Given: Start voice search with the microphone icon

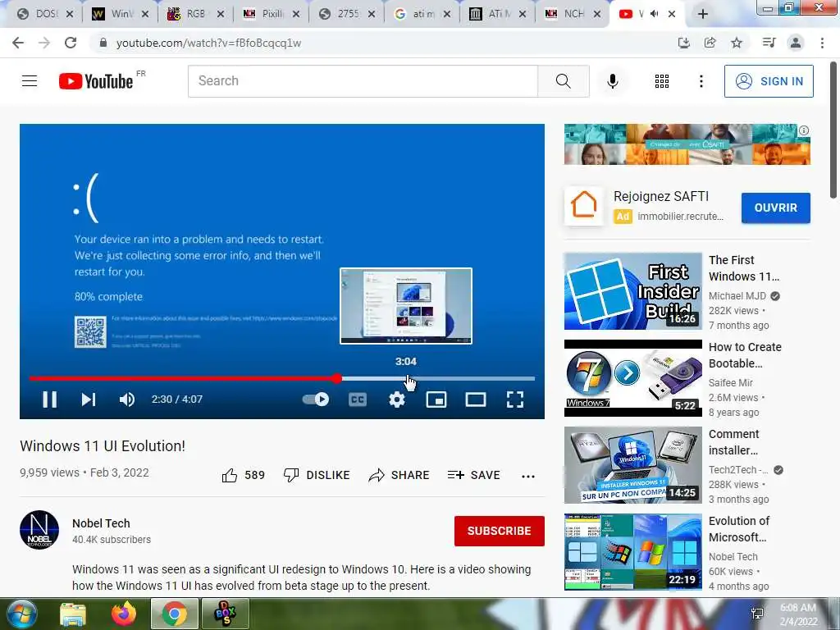Looking at the screenshot, I should tap(612, 81).
